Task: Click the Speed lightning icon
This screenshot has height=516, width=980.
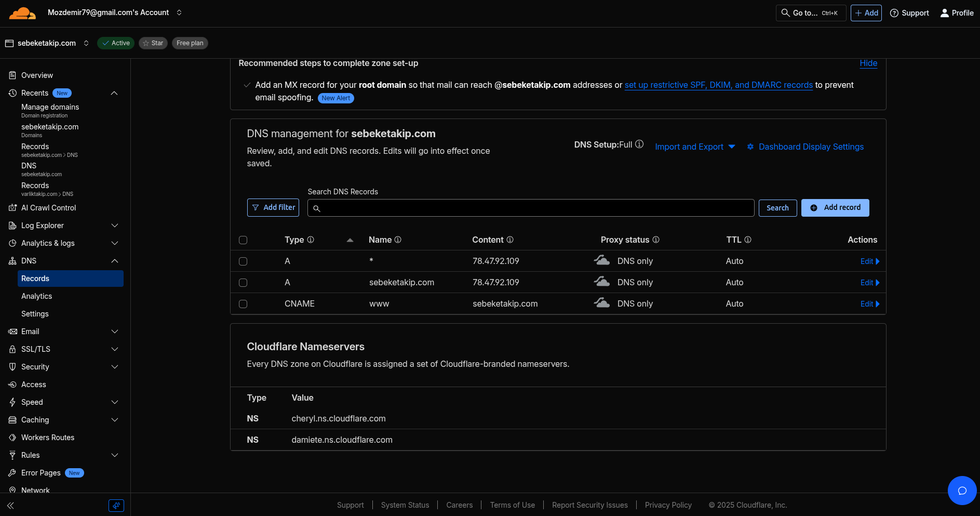Action: tap(12, 402)
